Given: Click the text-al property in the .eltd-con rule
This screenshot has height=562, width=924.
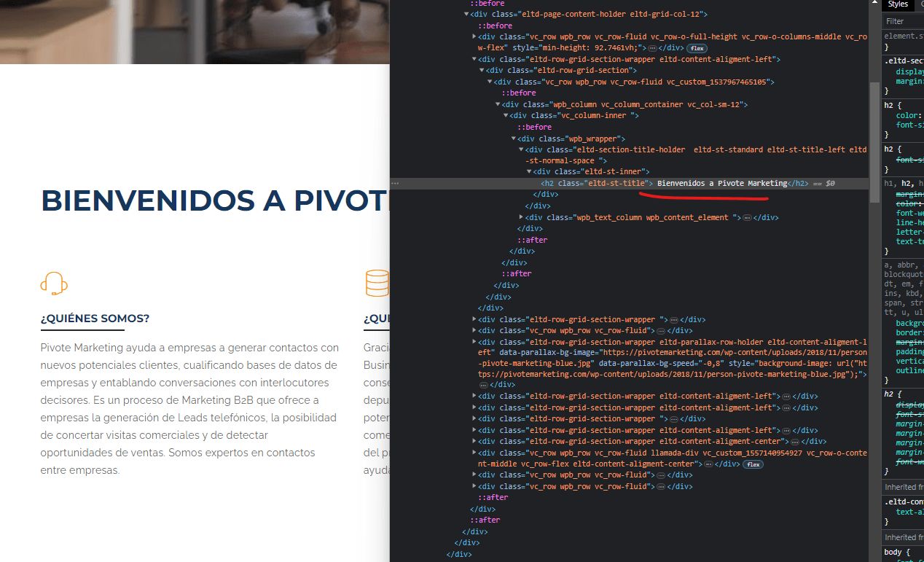Looking at the screenshot, I should pos(909,512).
